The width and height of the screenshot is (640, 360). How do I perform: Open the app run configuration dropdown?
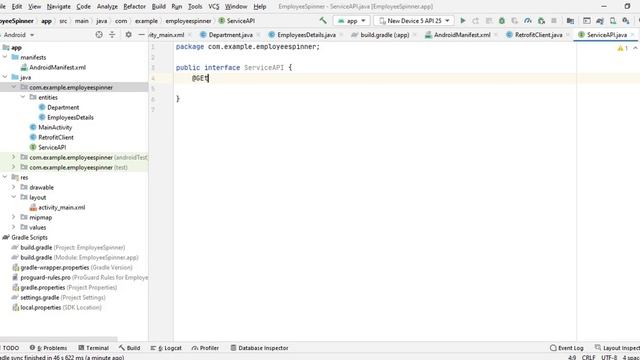351,20
